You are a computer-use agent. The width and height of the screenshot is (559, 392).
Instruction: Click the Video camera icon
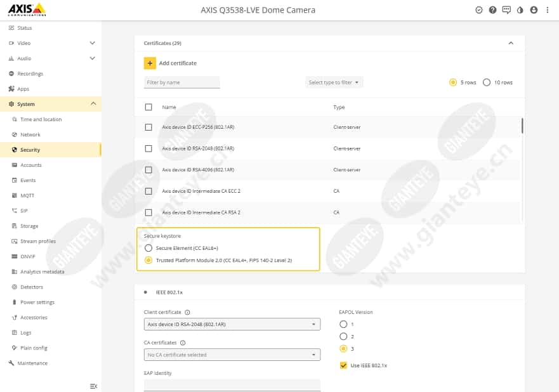[11, 43]
